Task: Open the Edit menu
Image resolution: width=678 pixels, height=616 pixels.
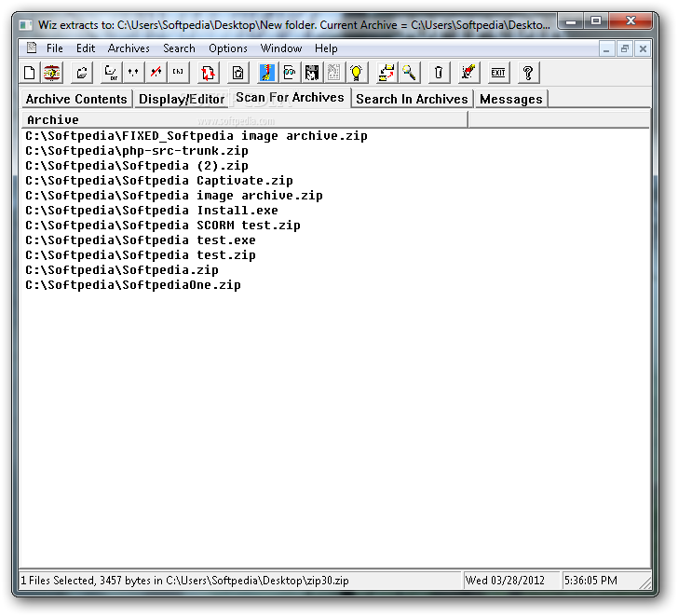Action: click(86, 48)
